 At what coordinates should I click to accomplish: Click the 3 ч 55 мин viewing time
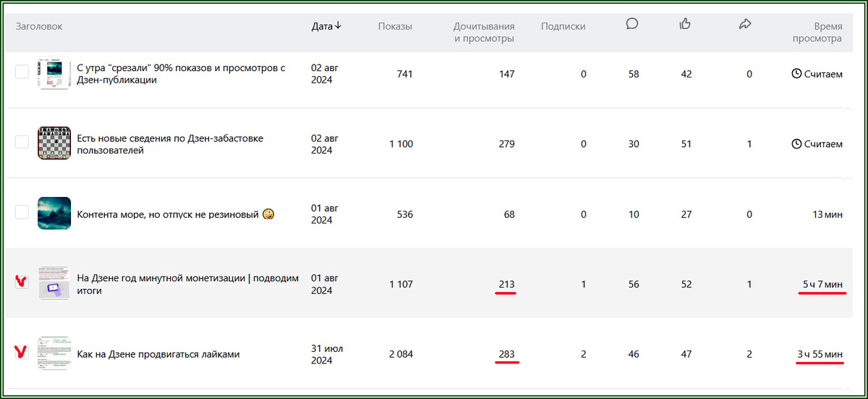[x=820, y=354]
